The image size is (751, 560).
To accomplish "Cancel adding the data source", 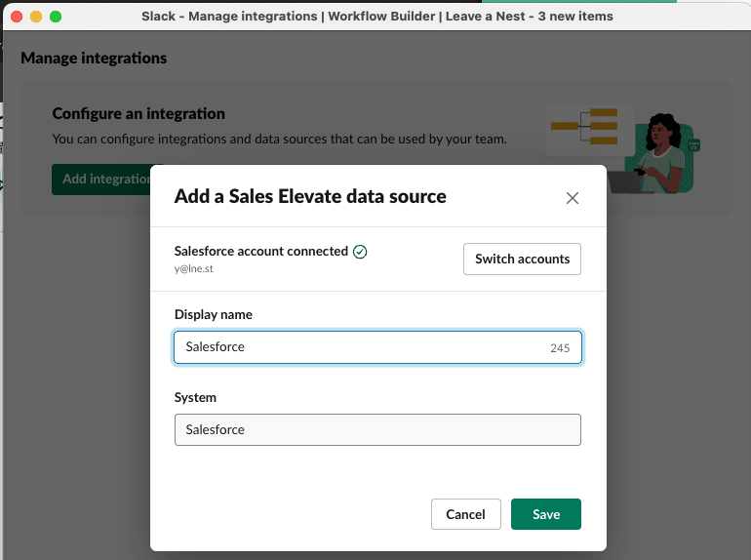I will pos(465,514).
